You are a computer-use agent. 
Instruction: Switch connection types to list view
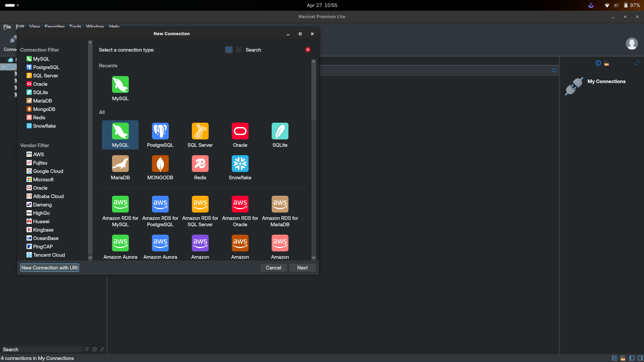239,50
